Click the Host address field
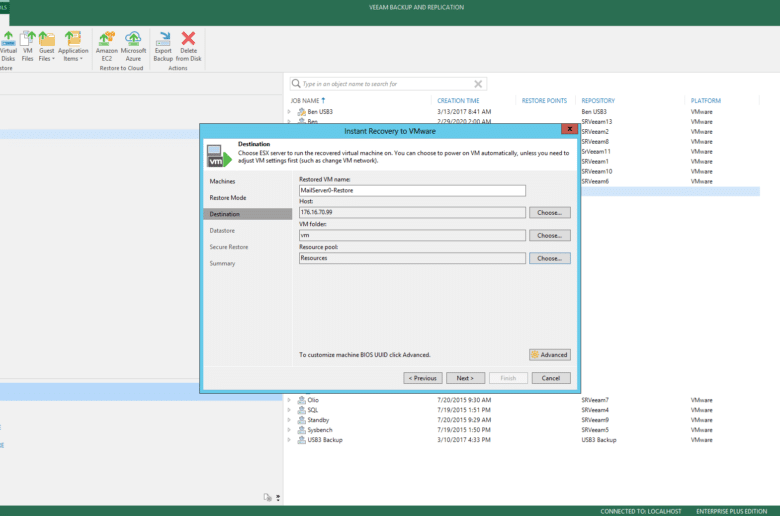The height and width of the screenshot is (516, 780). (x=412, y=212)
